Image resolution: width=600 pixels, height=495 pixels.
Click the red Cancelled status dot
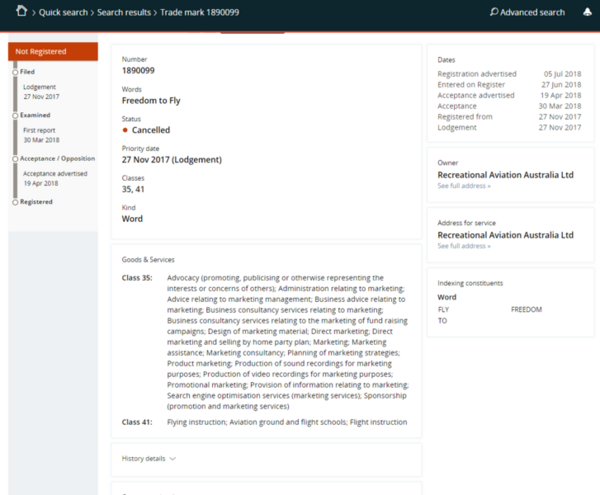coord(125,130)
